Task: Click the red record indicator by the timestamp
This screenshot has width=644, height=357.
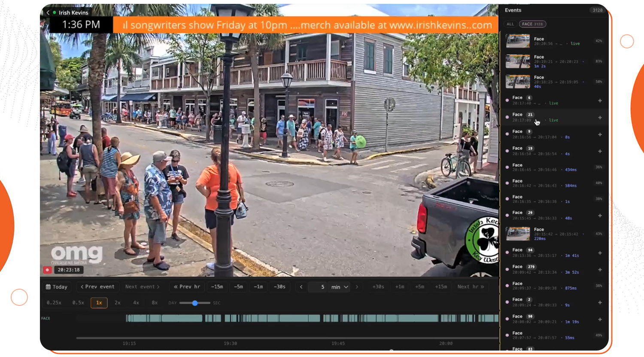Action: coord(47,270)
